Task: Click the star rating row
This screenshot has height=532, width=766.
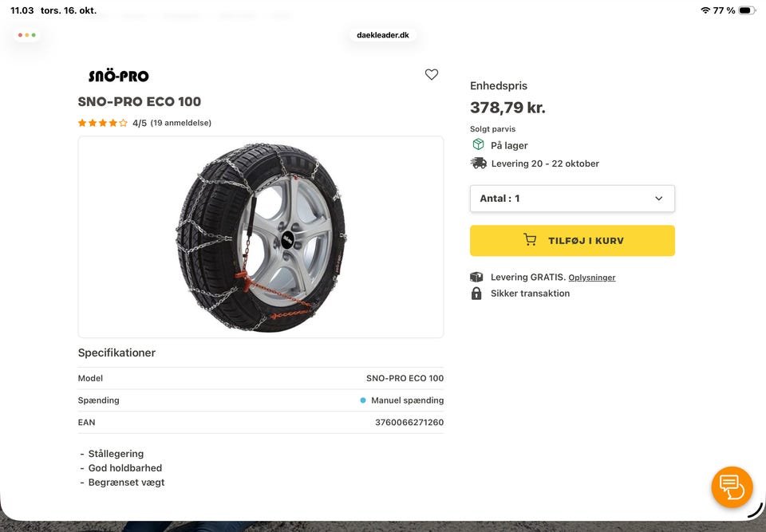Action: (x=102, y=123)
